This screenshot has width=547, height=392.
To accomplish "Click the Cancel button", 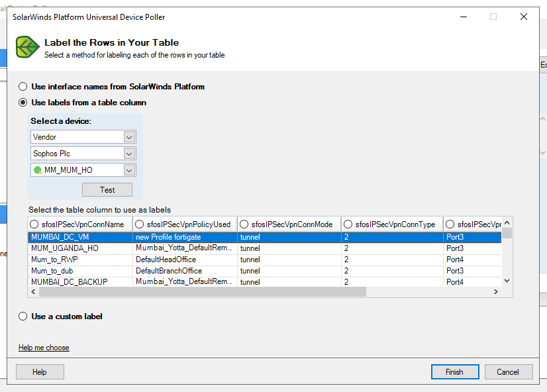I will 509,371.
